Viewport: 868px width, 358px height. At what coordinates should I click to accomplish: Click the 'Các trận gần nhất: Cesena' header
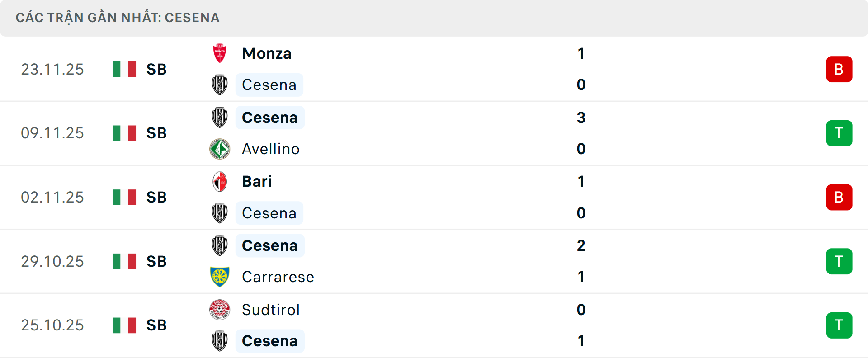(x=118, y=18)
